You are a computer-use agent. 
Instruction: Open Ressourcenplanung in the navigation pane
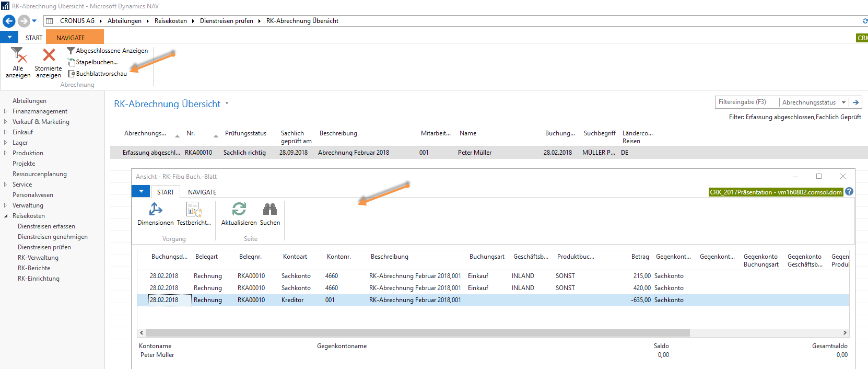(x=40, y=174)
